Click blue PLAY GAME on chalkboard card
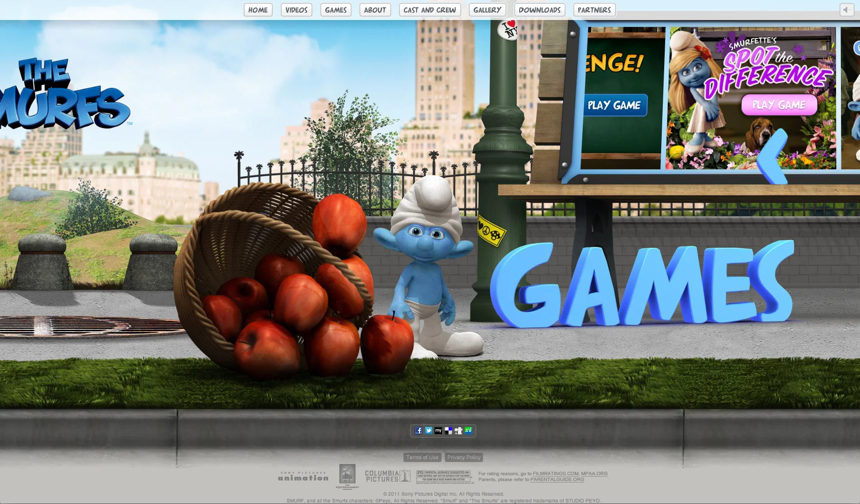 coord(614,105)
